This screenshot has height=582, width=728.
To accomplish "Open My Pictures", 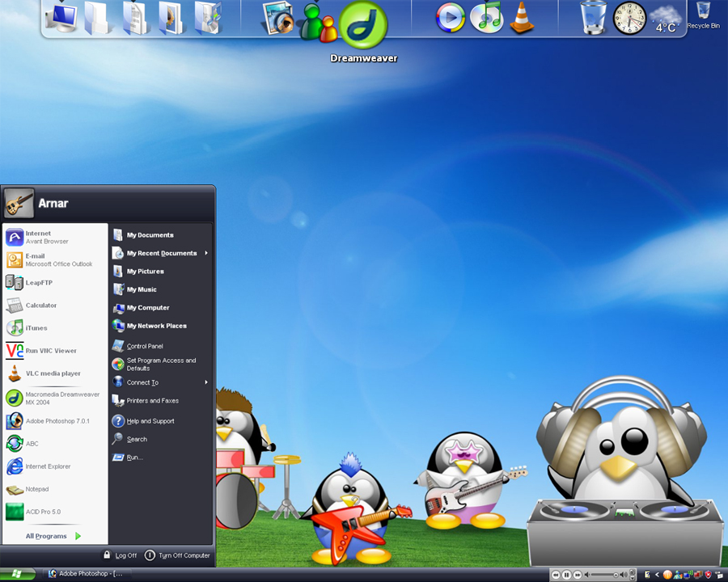I will (160, 271).
